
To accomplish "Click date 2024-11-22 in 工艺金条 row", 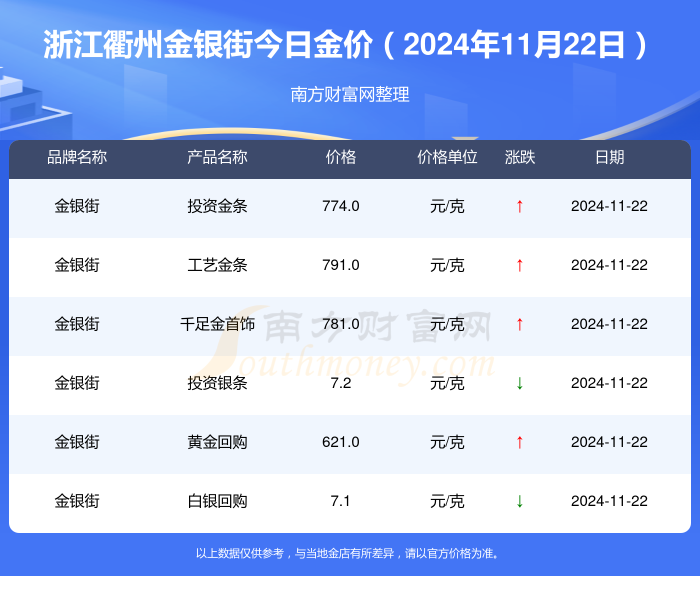I will (609, 265).
